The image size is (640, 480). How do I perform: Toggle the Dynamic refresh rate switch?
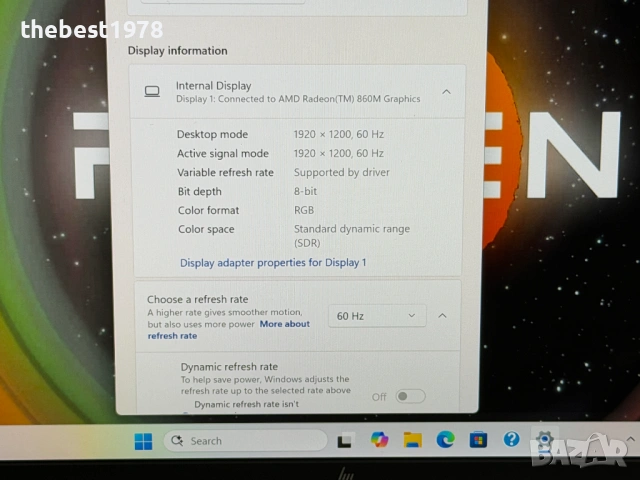point(411,396)
